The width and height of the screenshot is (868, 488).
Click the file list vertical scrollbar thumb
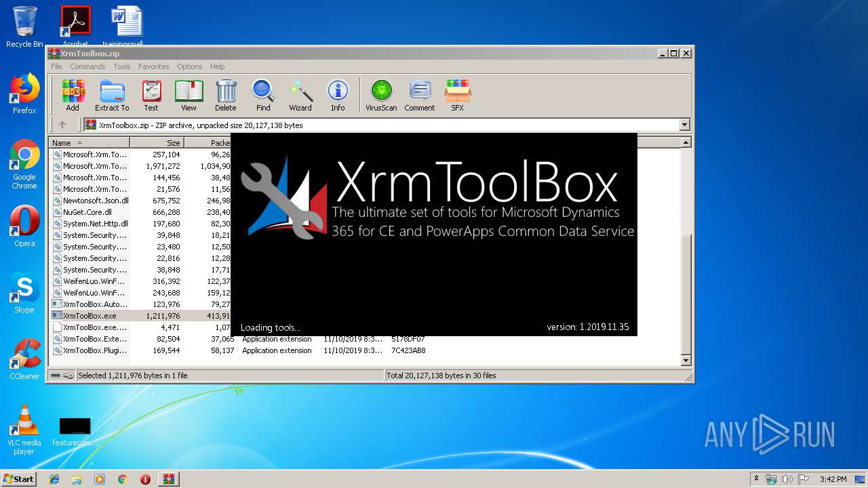coord(686,293)
